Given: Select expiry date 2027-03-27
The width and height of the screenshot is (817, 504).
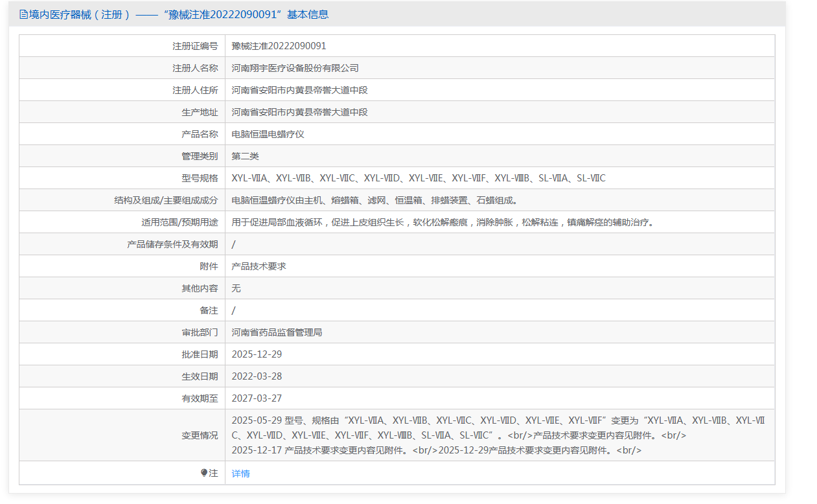Looking at the screenshot, I should 257,398.
